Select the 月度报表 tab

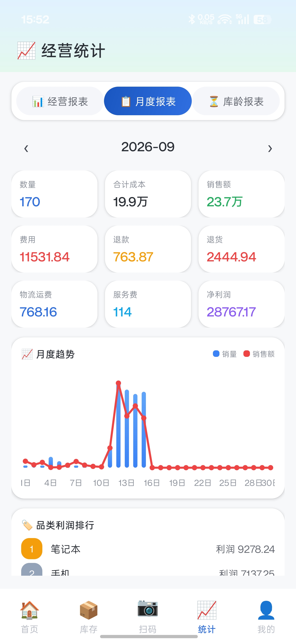[148, 101]
